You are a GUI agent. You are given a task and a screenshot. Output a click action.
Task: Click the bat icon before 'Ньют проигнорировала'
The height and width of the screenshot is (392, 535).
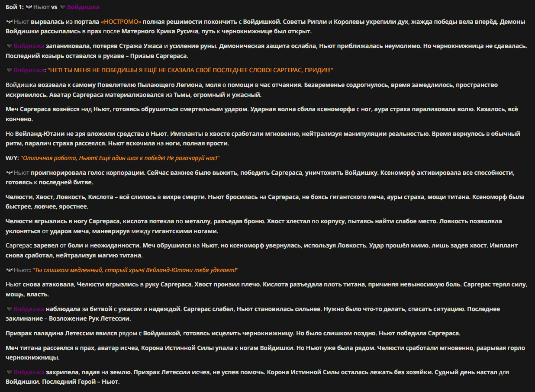coord(9,173)
